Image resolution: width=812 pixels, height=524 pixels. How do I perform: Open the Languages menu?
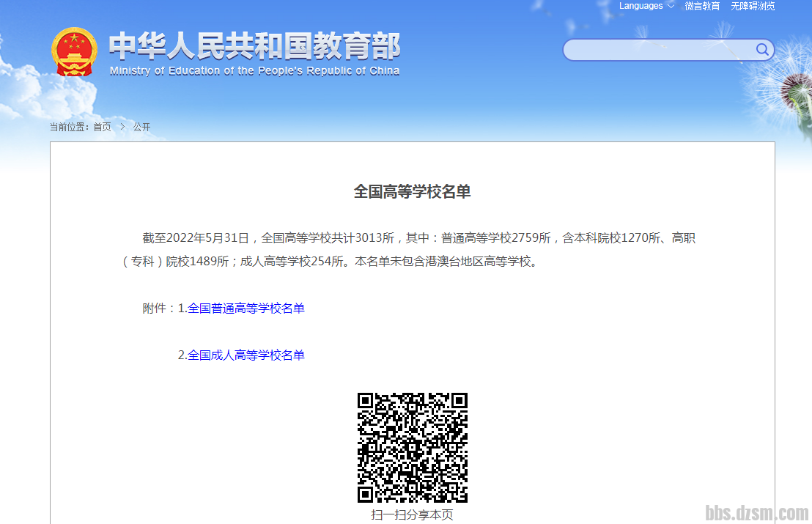coord(641,6)
